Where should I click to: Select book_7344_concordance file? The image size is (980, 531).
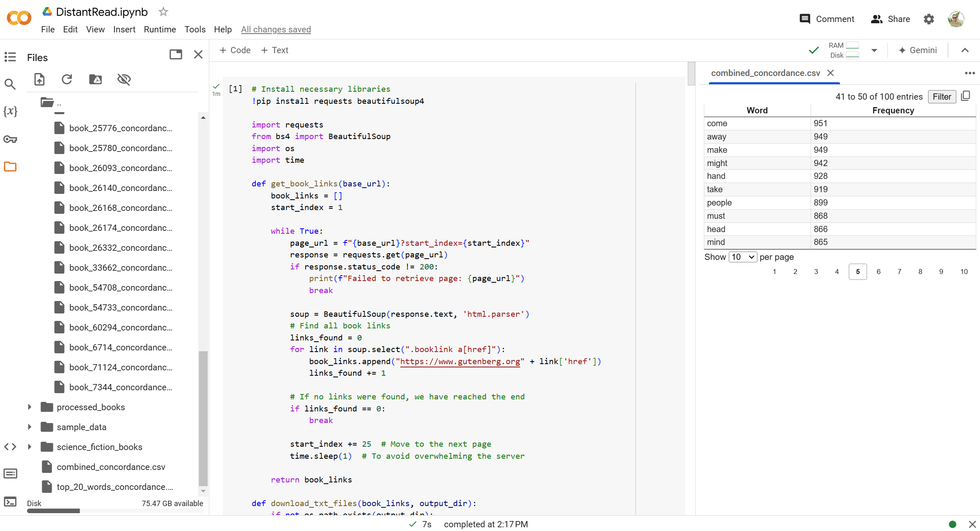(x=121, y=387)
